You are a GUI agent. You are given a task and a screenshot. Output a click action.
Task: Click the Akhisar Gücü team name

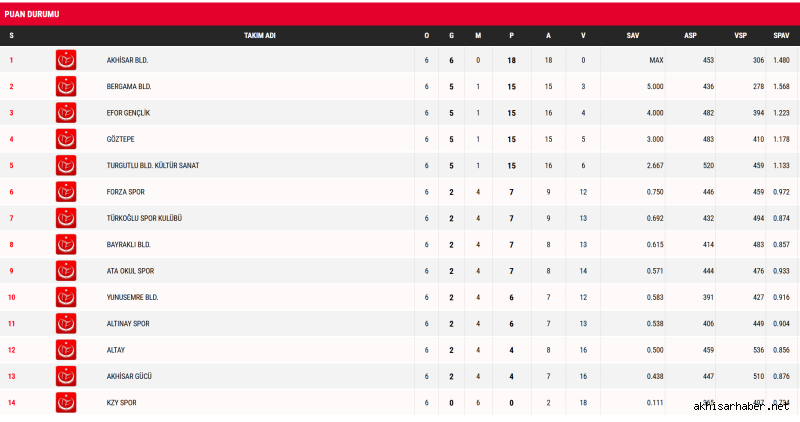pos(128,376)
